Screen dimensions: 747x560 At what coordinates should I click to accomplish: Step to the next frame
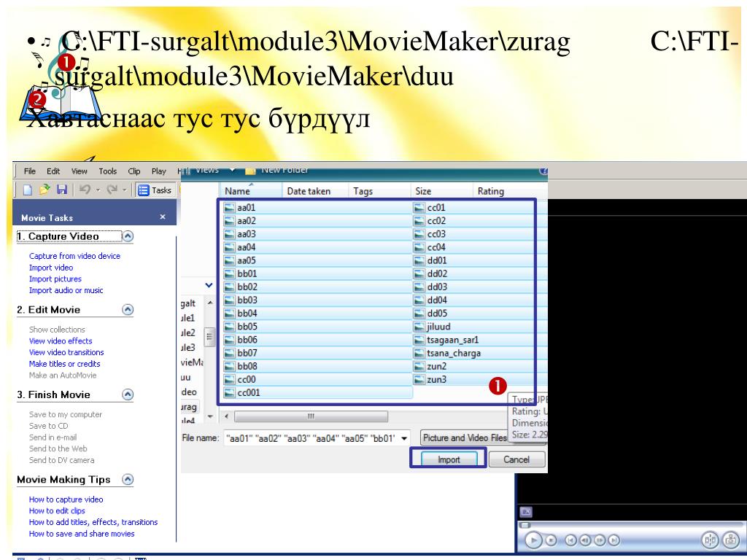click(x=600, y=540)
